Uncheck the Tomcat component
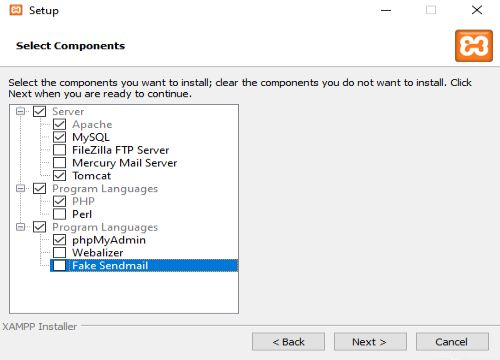500x360 pixels. (x=60, y=176)
